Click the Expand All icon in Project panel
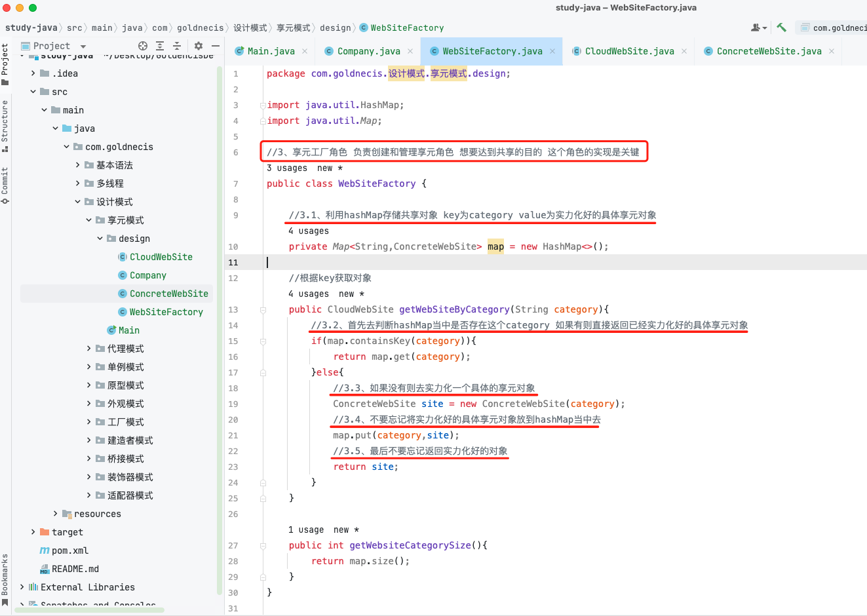The image size is (867, 616). (x=160, y=46)
